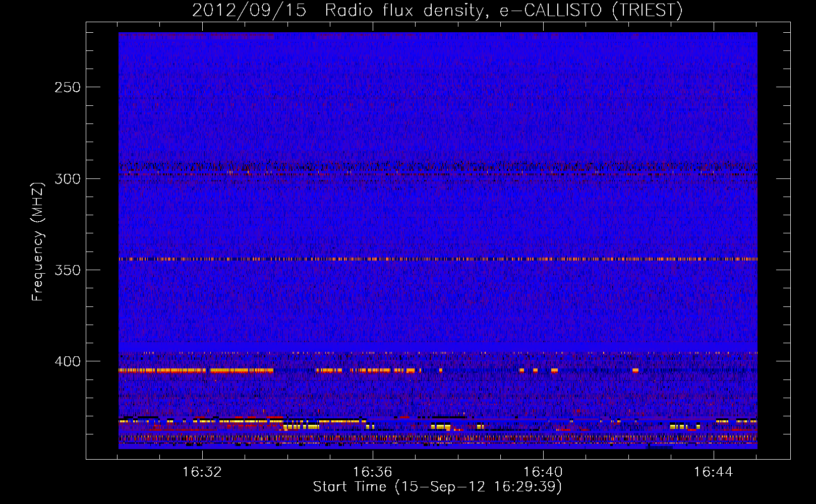Click the 350 frequency tick label
Screen dimensions: 816x504
tap(68, 270)
